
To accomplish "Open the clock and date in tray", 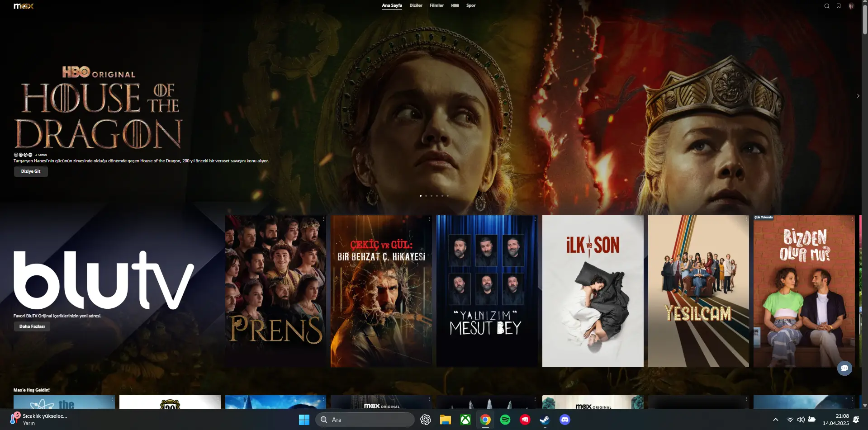I will (835, 420).
